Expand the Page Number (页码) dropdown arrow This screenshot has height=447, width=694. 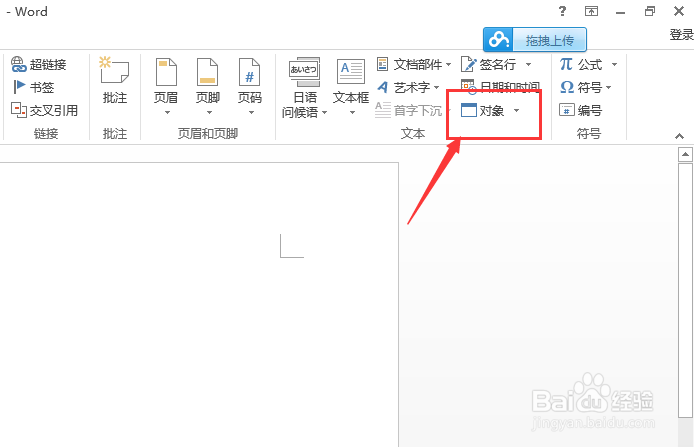(251, 112)
